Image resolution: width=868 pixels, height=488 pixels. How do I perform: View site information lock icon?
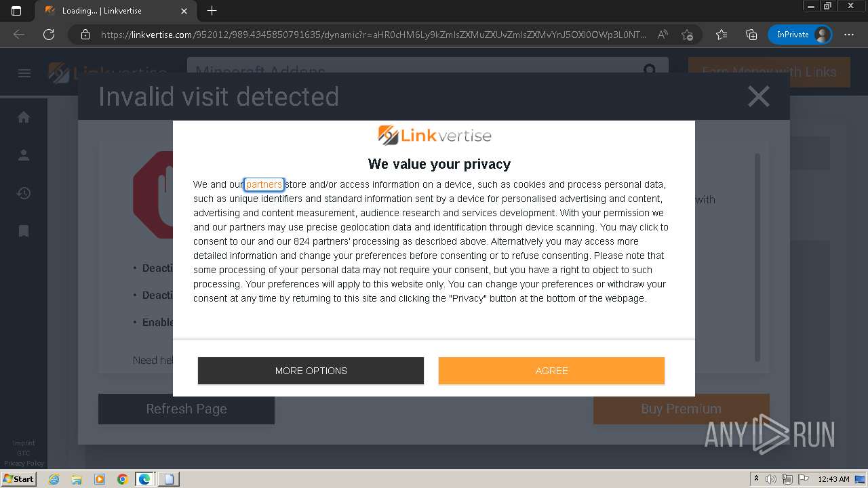point(85,35)
